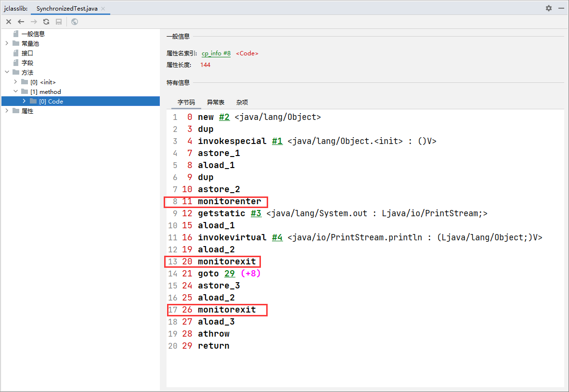The height and width of the screenshot is (392, 569).
Task: Select the [0] Code tree row
Action: click(80, 101)
